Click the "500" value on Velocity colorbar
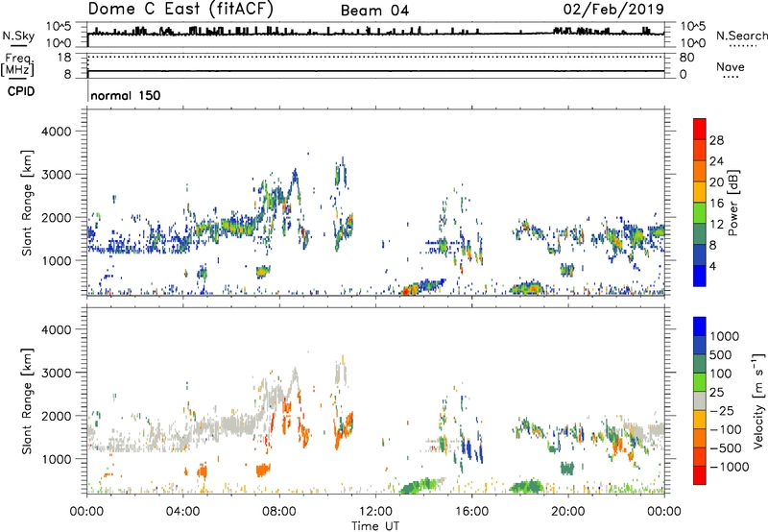Viewport: 768px width, 532px height. coord(723,354)
